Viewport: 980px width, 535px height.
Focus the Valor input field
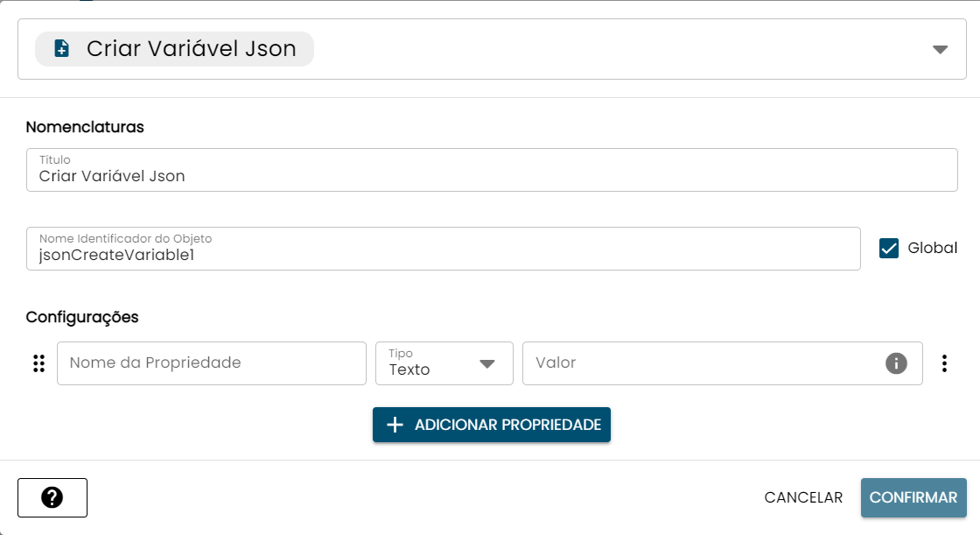pos(700,363)
